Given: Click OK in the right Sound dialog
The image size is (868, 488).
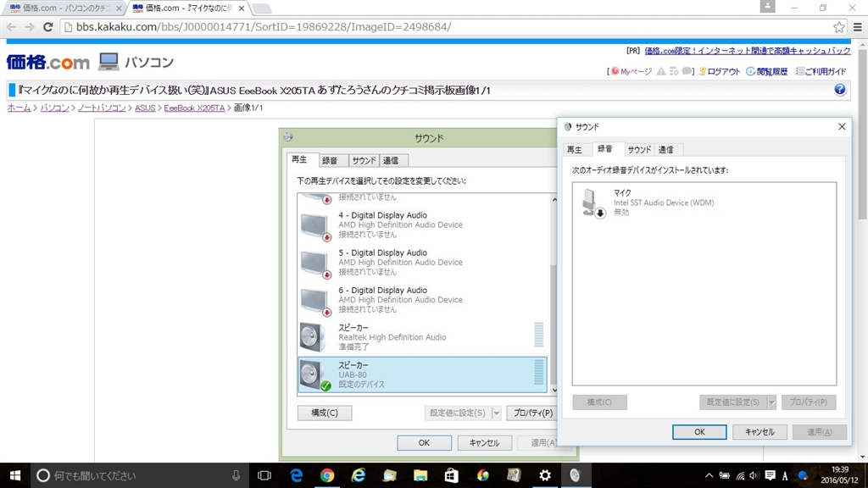Looking at the screenshot, I should pos(699,432).
